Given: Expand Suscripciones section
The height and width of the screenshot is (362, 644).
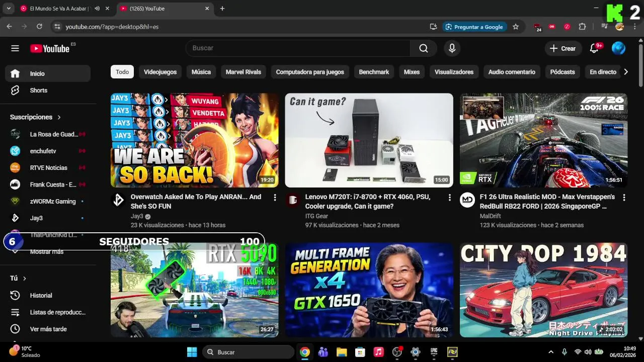Looking at the screenshot, I should 35,117.
